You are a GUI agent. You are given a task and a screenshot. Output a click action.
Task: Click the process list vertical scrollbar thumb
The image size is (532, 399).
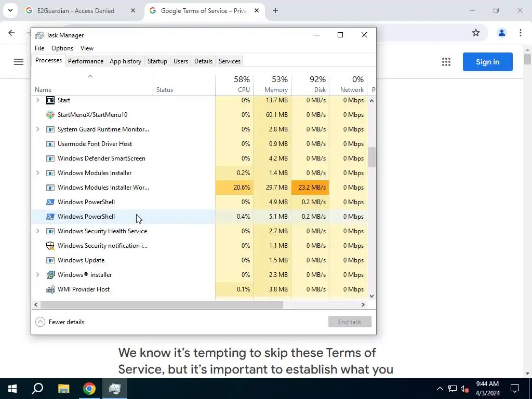[371, 157]
